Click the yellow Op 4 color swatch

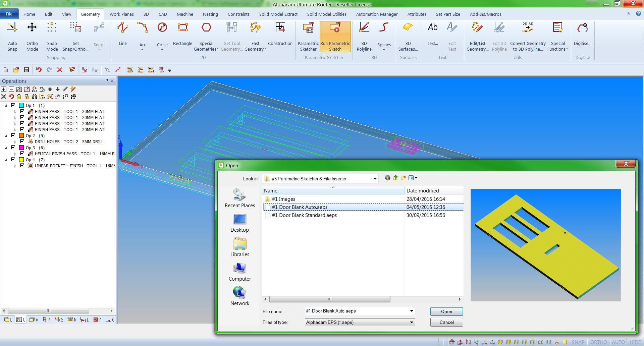[21, 160]
